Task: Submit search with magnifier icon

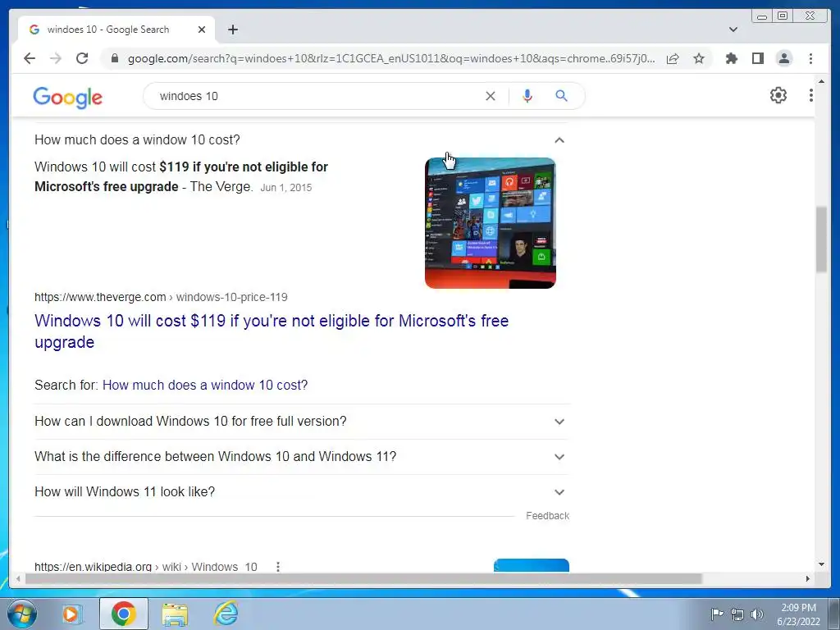Action: 561,96
